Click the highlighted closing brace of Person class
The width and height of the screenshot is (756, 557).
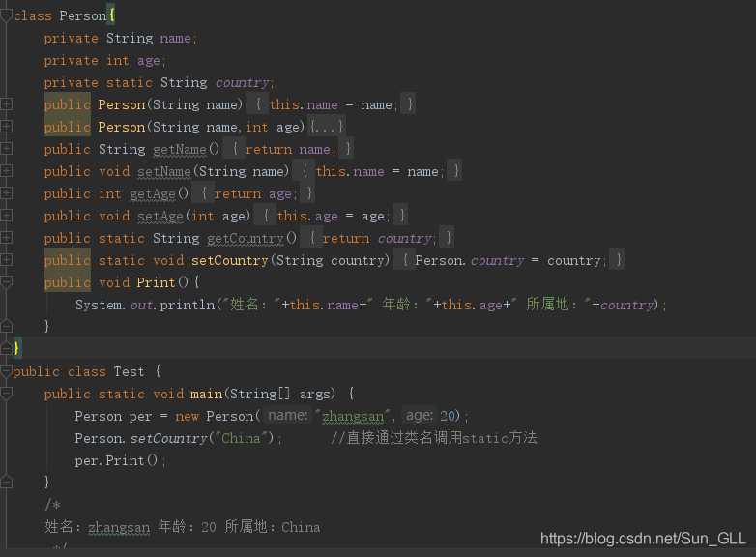16,348
